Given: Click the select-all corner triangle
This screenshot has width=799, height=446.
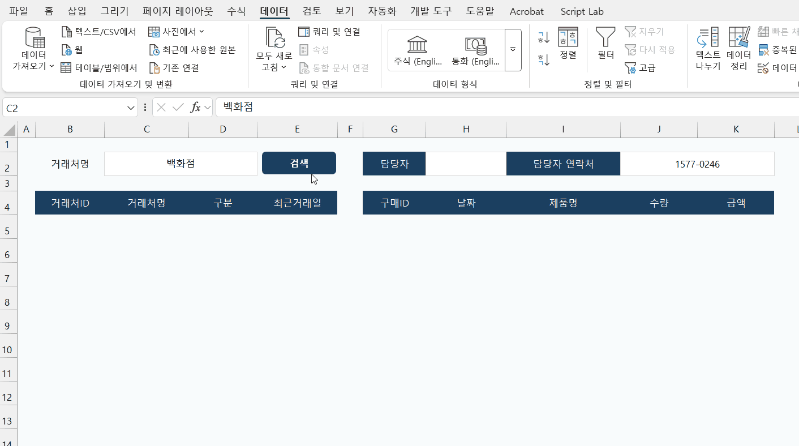Looking at the screenshot, I should [9, 129].
